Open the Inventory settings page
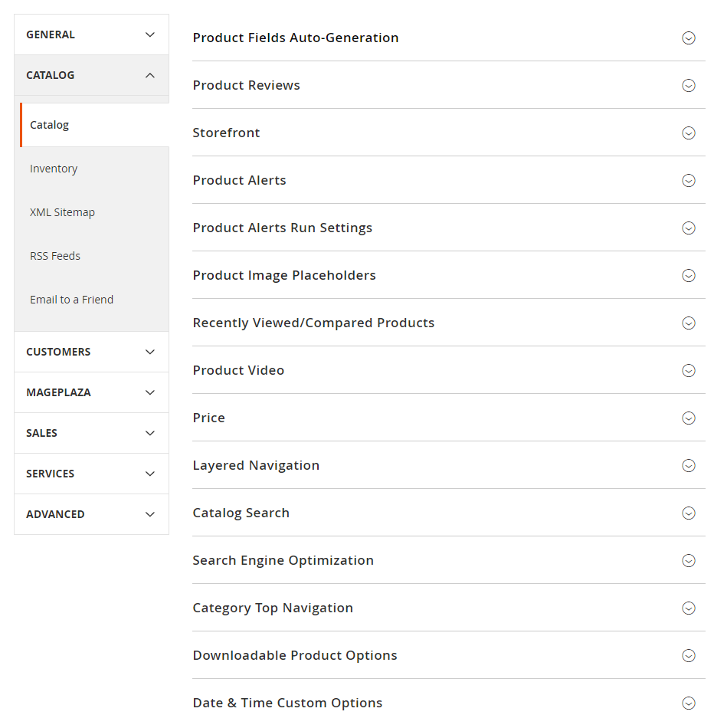This screenshot has height=728, width=714. [54, 169]
